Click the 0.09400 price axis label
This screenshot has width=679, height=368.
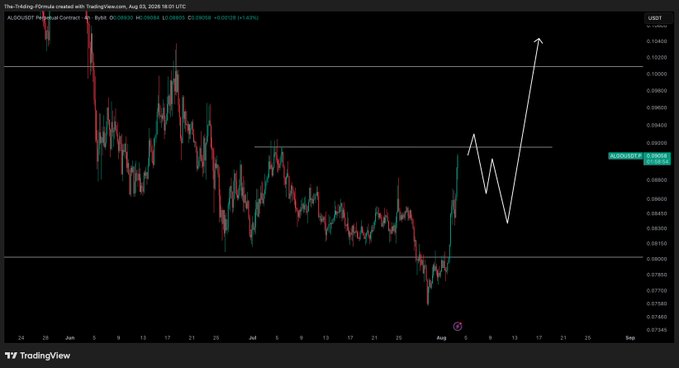tap(656, 126)
